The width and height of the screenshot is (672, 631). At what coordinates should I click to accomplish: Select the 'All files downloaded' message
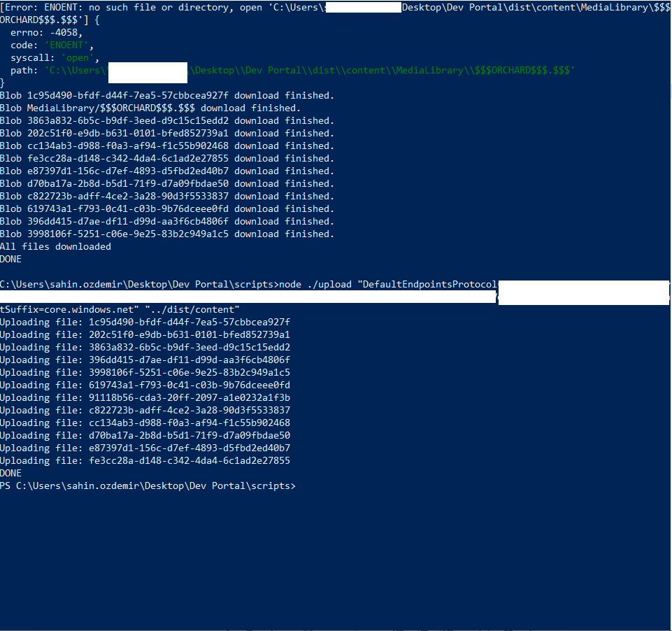click(x=56, y=246)
